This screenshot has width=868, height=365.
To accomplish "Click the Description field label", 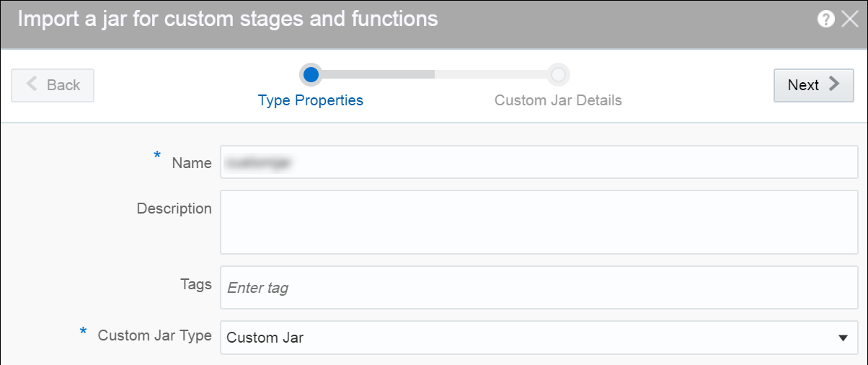I will click(x=174, y=208).
